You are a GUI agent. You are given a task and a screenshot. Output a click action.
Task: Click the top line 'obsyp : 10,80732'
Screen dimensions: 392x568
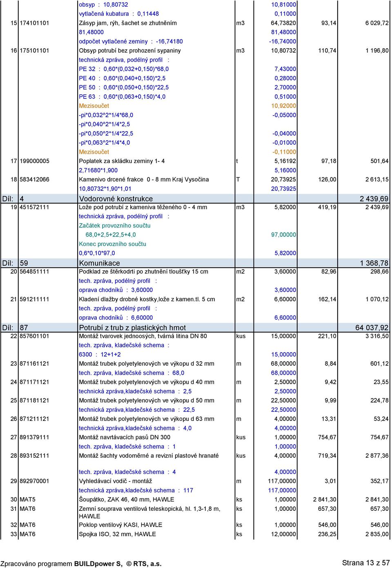pos(103,4)
